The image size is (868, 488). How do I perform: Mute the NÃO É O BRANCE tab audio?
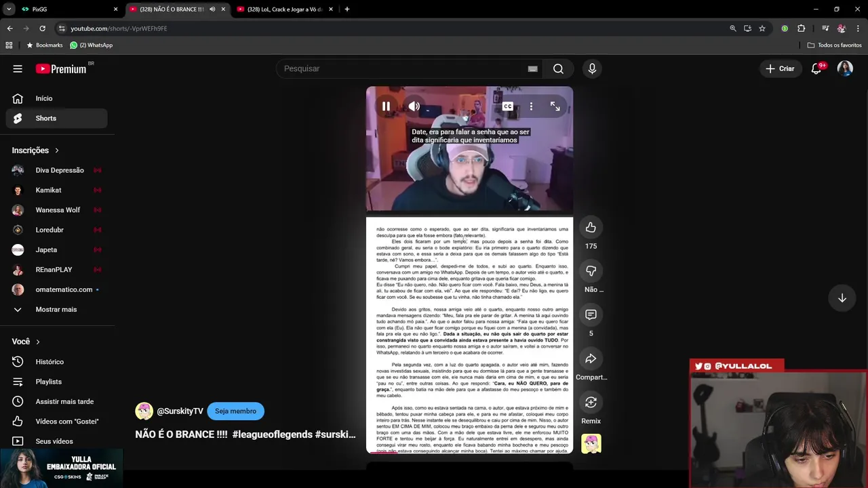click(212, 9)
